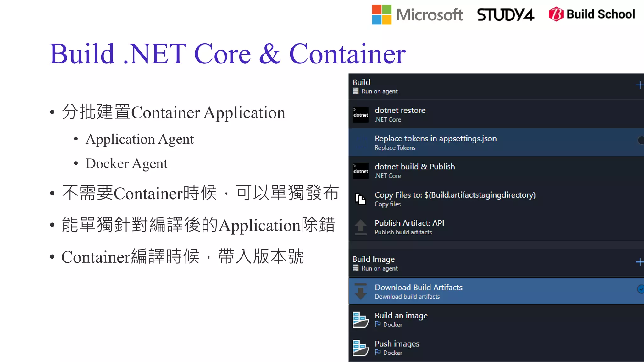
Task: Click the Publish Artifact upload arrow icon
Action: click(360, 227)
